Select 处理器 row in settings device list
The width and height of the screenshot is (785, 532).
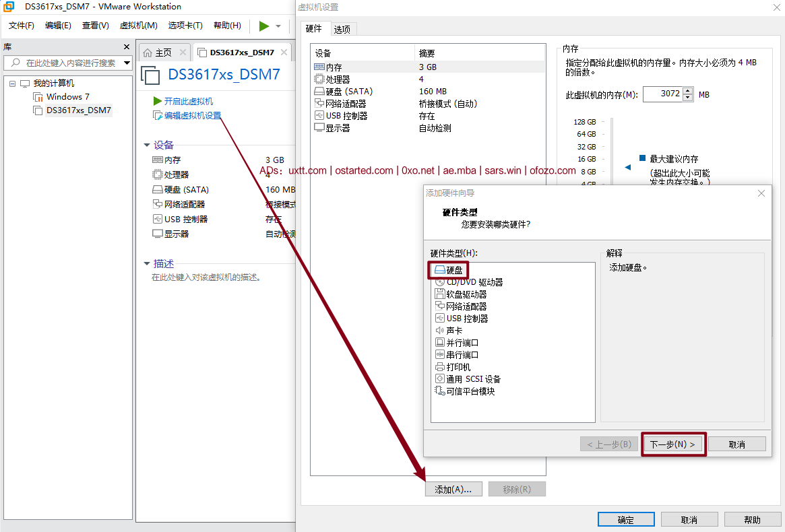point(428,79)
